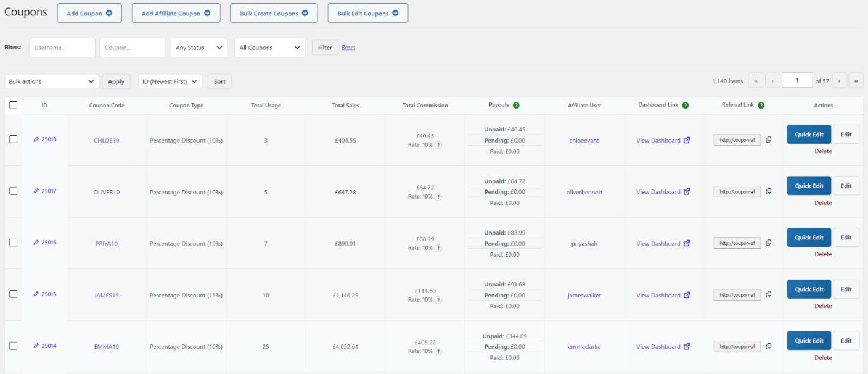Toggle select-all checkbox in table header
Screen dimensions: 868x374
(x=13, y=106)
